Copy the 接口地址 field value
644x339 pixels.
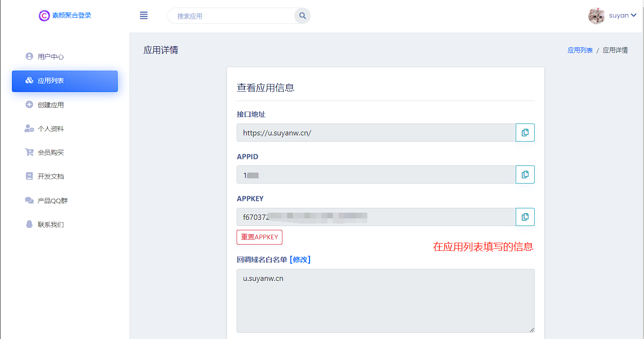click(x=525, y=133)
